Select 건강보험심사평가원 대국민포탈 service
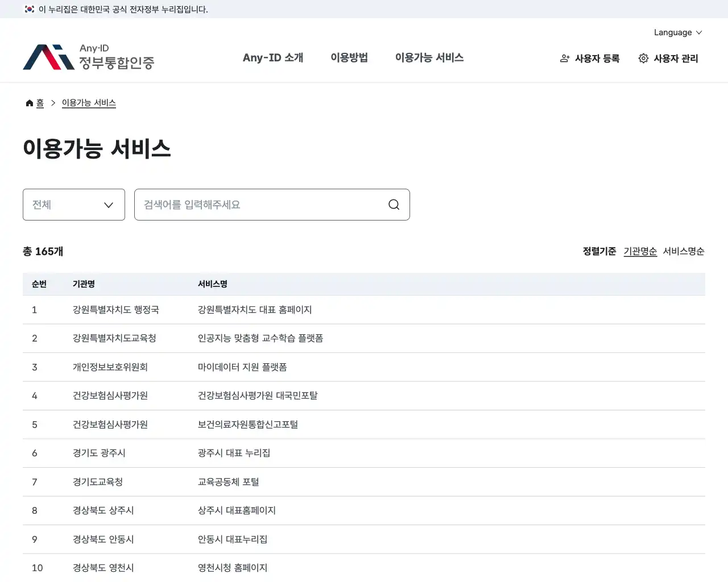Image resolution: width=728 pixels, height=582 pixels. click(x=258, y=396)
